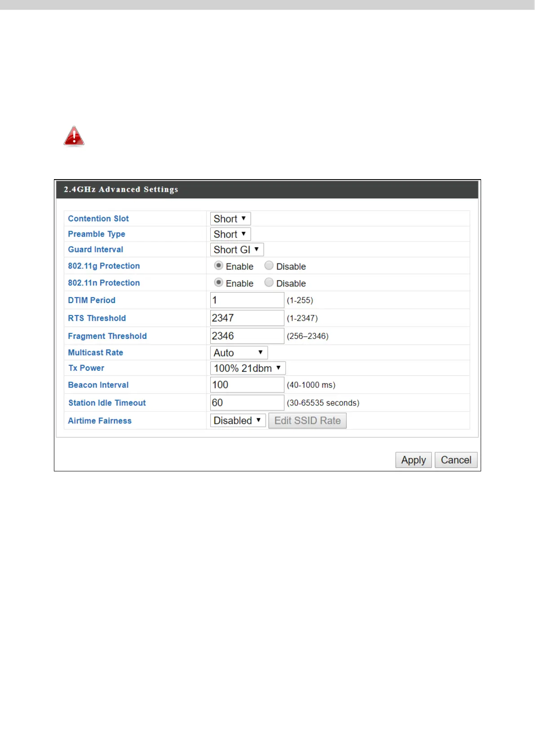
Task: Select Disable for 802.11n Protection
Action: tap(269, 283)
